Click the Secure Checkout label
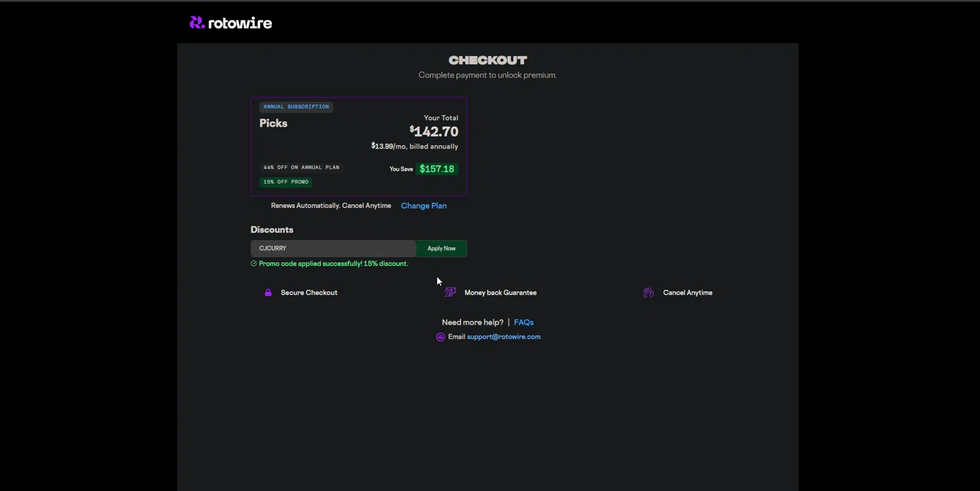The height and width of the screenshot is (491, 980). point(309,292)
